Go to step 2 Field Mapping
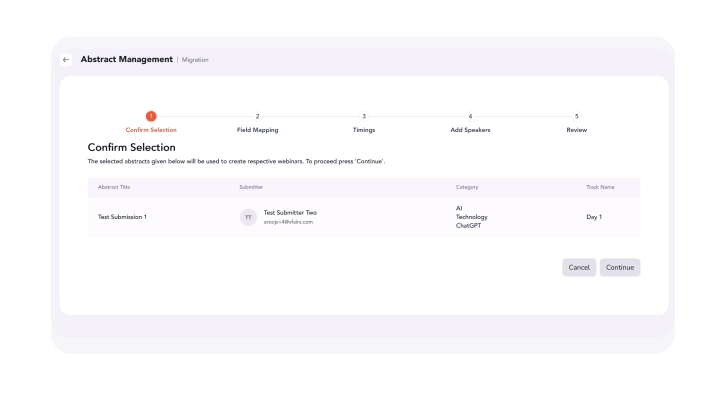 click(x=257, y=116)
